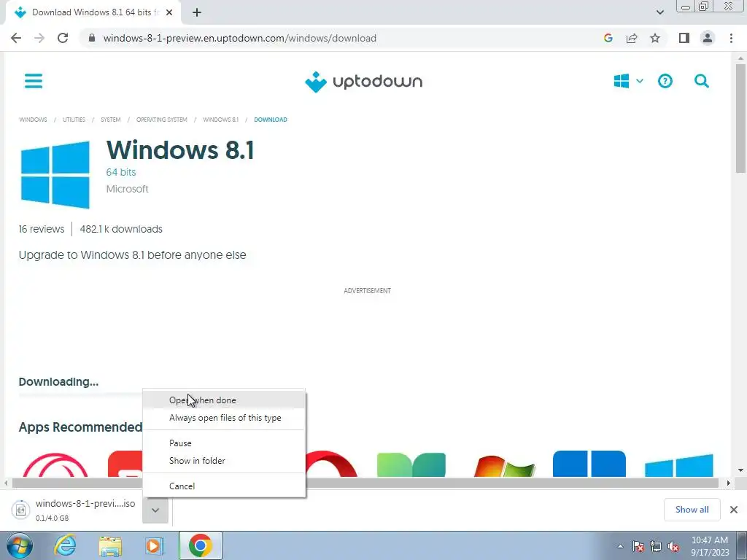The width and height of the screenshot is (747, 560).
Task: Click the 482.1 k downloads text
Action: (x=121, y=229)
